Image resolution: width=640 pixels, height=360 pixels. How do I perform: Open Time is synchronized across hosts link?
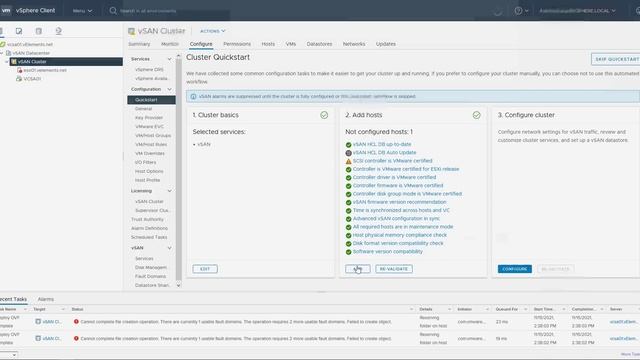pyautogui.click(x=401, y=210)
